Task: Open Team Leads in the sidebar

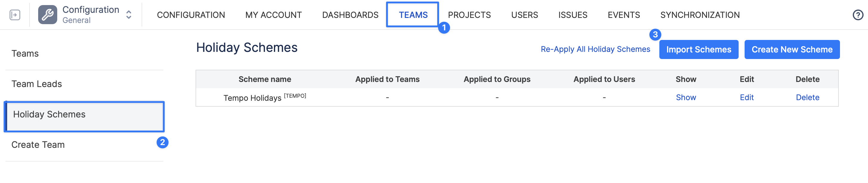Action: click(37, 84)
